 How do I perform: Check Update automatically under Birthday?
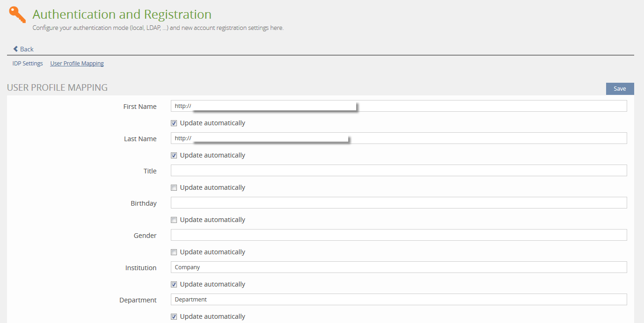tap(174, 220)
